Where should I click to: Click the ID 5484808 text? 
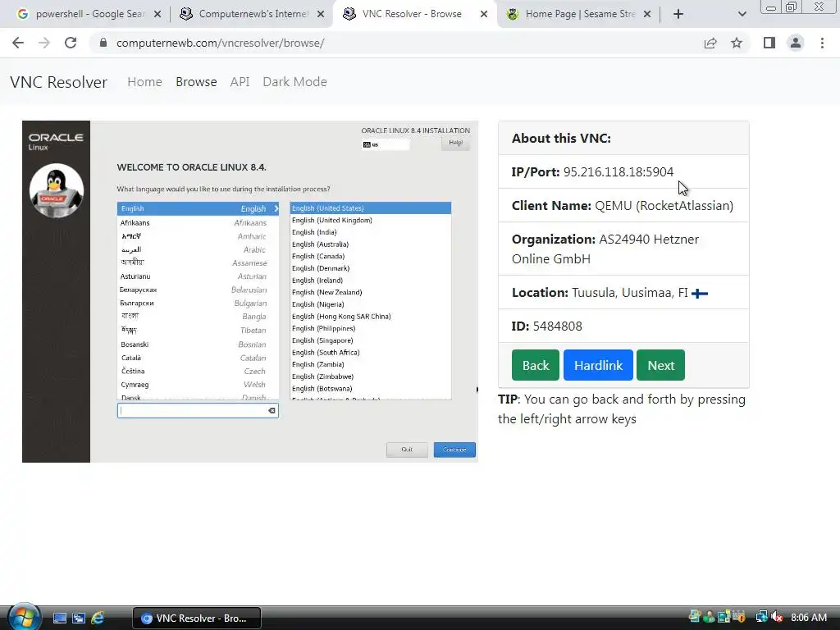[547, 326]
